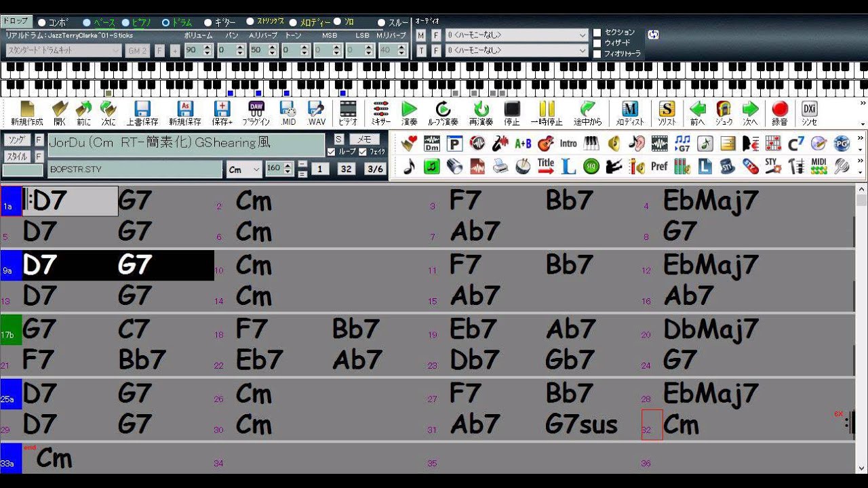Toggle フェイク checkbox
868x488 pixels.
(x=363, y=152)
